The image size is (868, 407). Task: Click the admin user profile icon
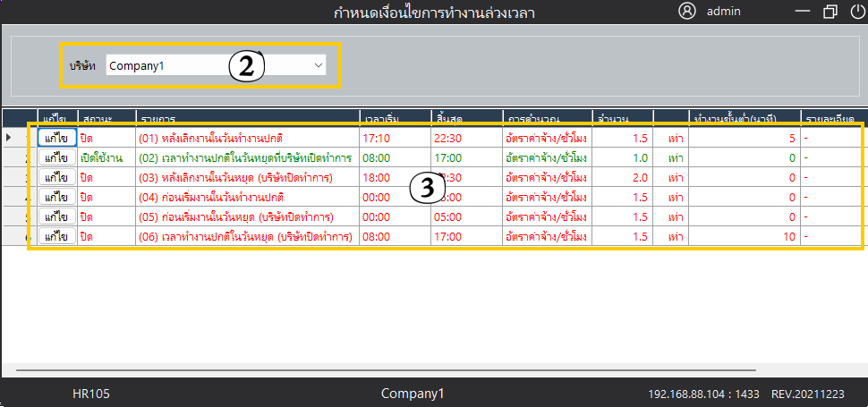(x=687, y=12)
